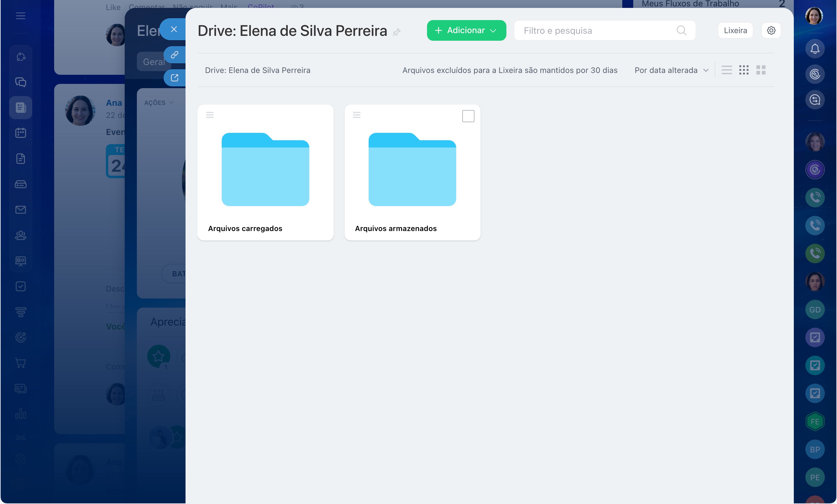Click the Drive settings gear icon
Image resolution: width=837 pixels, height=504 pixels.
(771, 31)
